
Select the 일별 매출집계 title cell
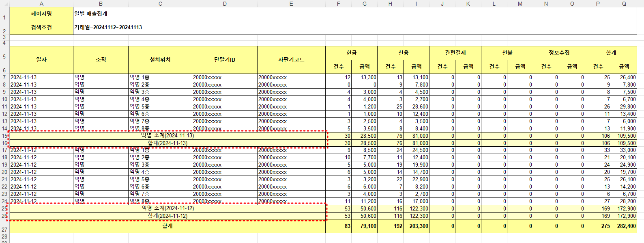pos(355,14)
